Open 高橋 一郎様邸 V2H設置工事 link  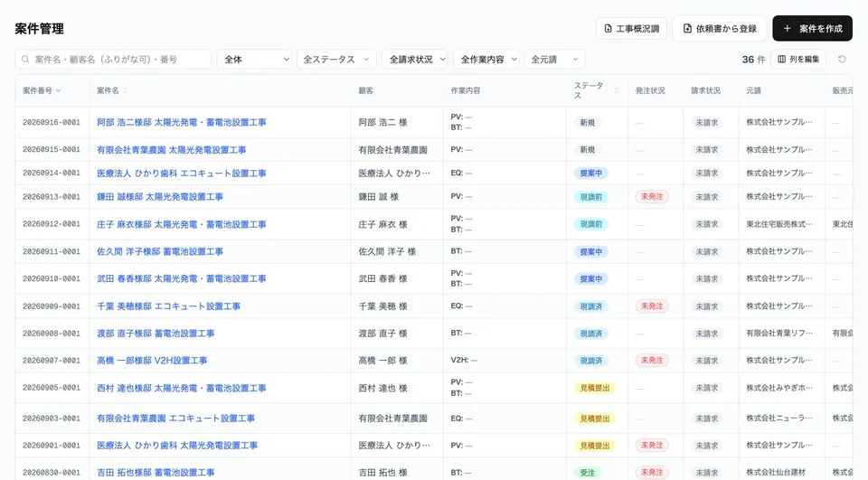pyautogui.click(x=152, y=361)
